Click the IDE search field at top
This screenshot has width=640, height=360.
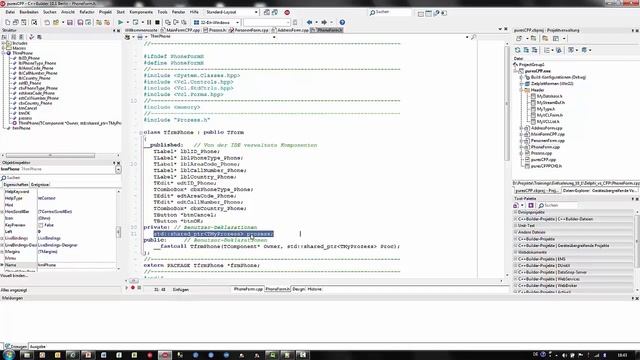390,13
